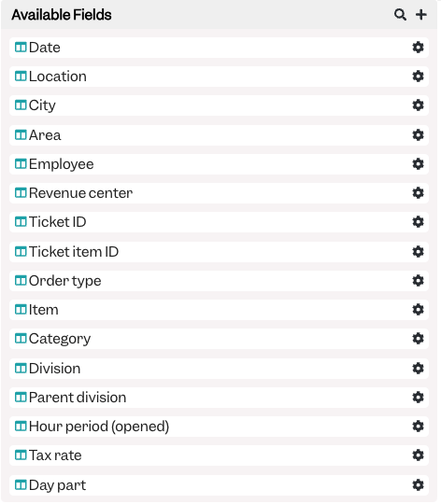The height and width of the screenshot is (504, 441).
Task: Select the Tax rate field
Action: [219, 455]
